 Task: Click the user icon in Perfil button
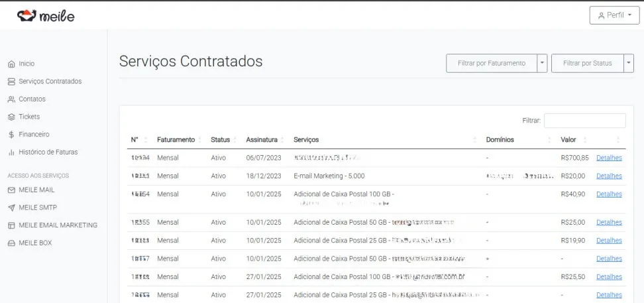(x=602, y=16)
